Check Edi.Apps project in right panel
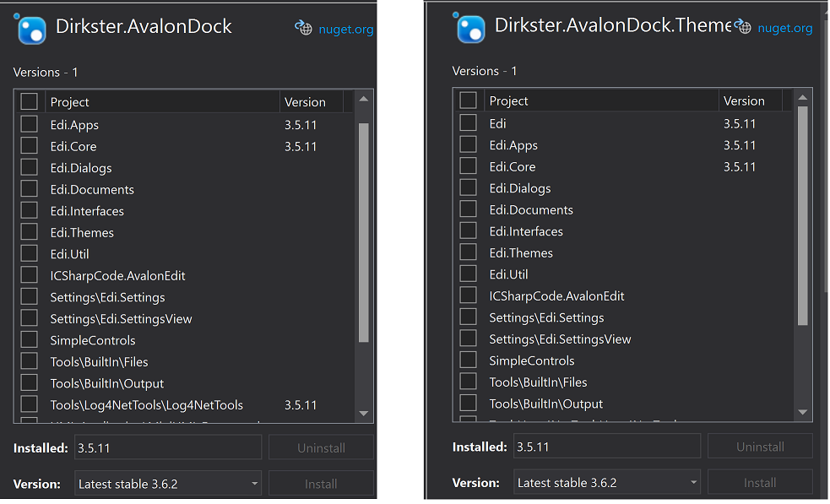The height and width of the screenshot is (504, 830). pyautogui.click(x=468, y=144)
